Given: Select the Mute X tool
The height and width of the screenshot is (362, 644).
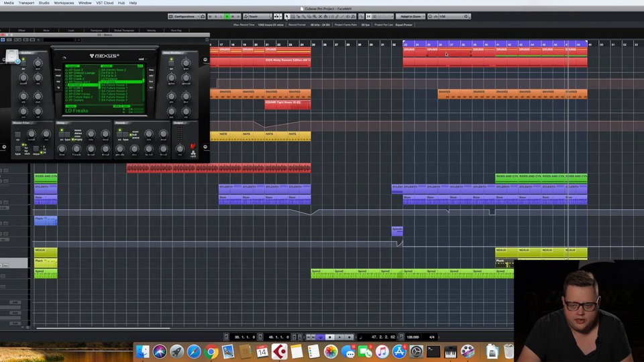Looking at the screenshot, I should (320, 16).
